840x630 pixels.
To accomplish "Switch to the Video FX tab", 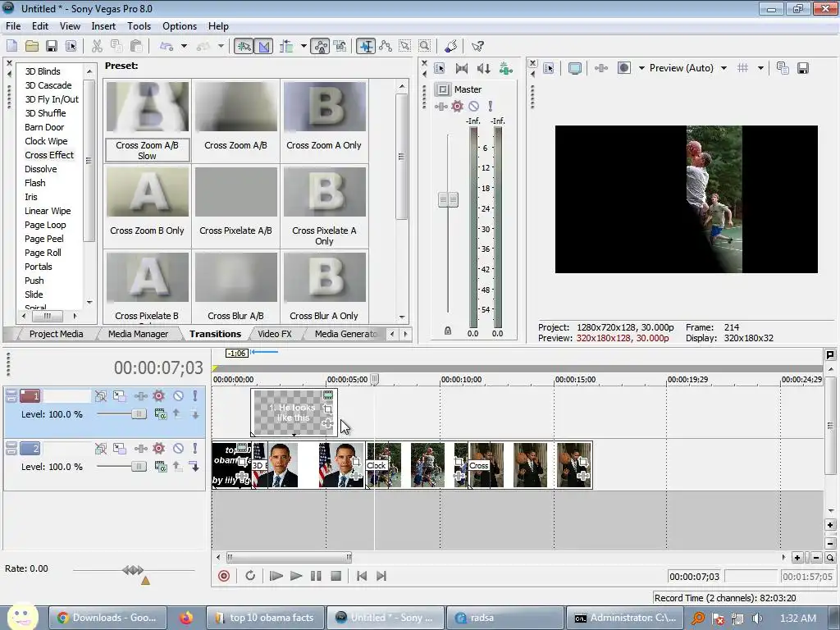I will coord(275,334).
